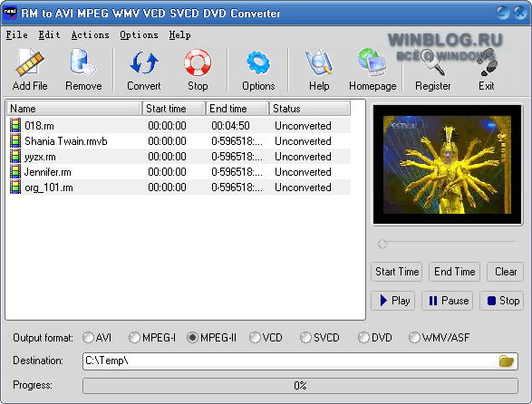Click the Remove recycle bin icon
Viewport: 532px width, 404px height.
[83, 63]
